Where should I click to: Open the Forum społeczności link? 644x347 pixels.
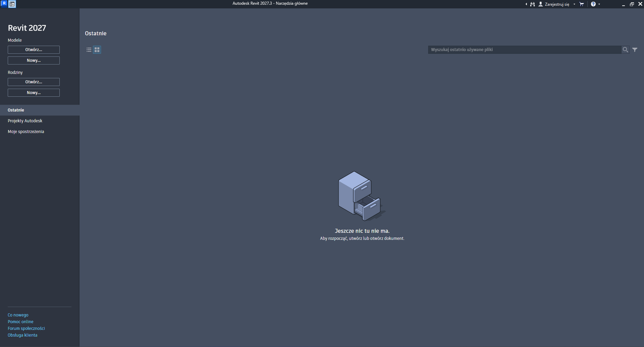click(26, 329)
